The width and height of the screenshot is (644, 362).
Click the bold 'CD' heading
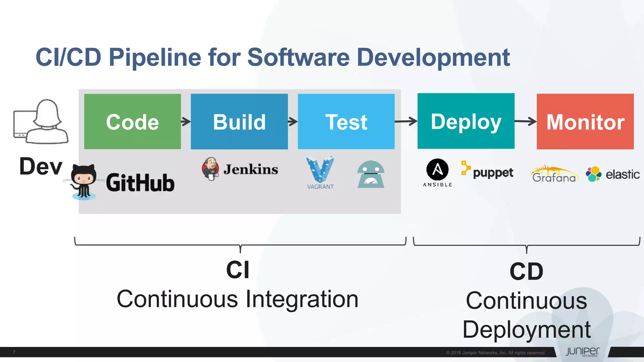(526, 271)
